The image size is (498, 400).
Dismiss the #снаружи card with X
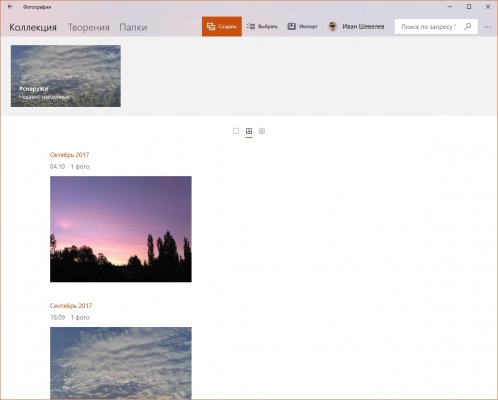tap(112, 55)
